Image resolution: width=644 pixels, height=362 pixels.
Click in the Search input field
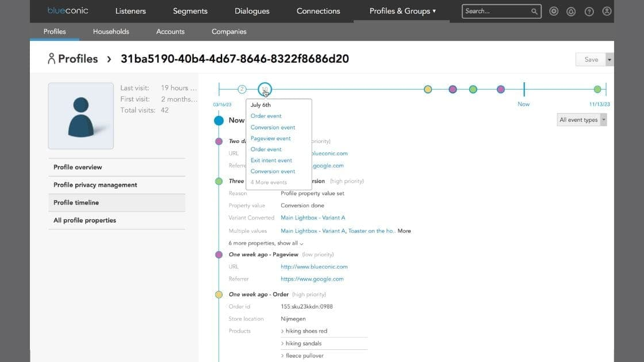pyautogui.click(x=496, y=11)
